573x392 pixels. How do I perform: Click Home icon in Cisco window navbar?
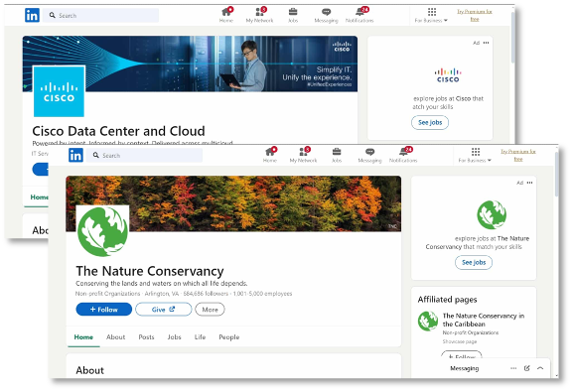pos(226,15)
